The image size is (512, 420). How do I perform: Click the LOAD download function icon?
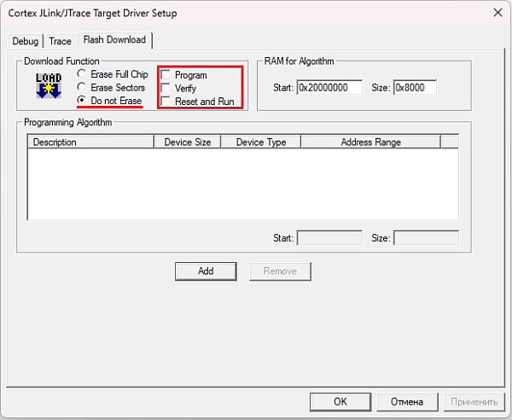[49, 85]
